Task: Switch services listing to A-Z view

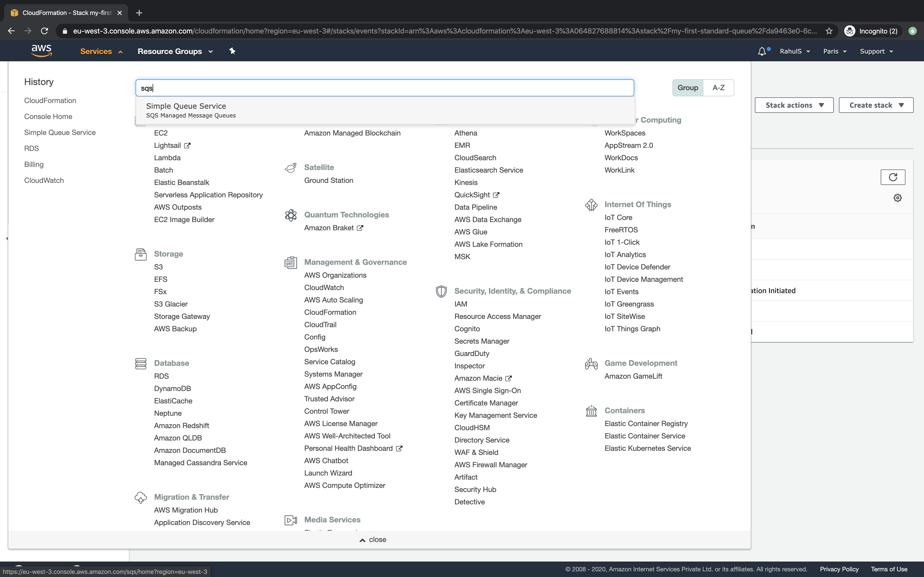Action: [718, 87]
